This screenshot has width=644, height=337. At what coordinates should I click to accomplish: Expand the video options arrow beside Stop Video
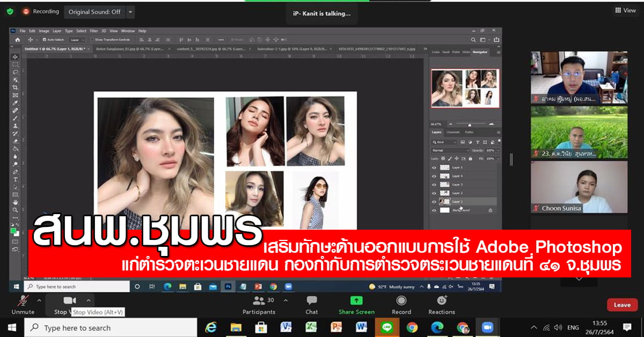89,301
